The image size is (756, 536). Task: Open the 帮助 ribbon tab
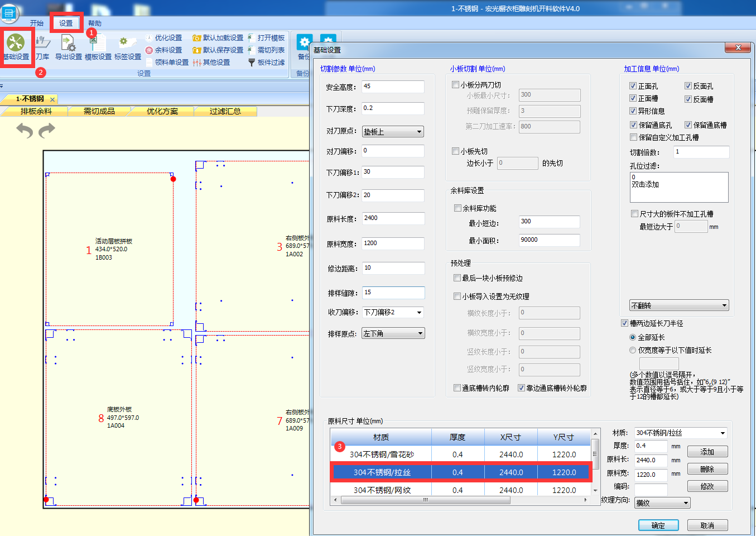click(95, 23)
